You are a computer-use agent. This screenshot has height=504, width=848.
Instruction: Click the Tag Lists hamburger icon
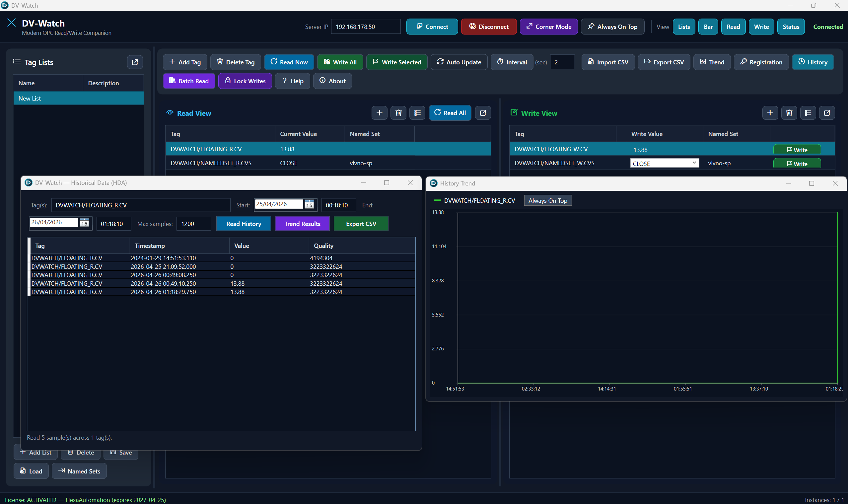(17, 61)
